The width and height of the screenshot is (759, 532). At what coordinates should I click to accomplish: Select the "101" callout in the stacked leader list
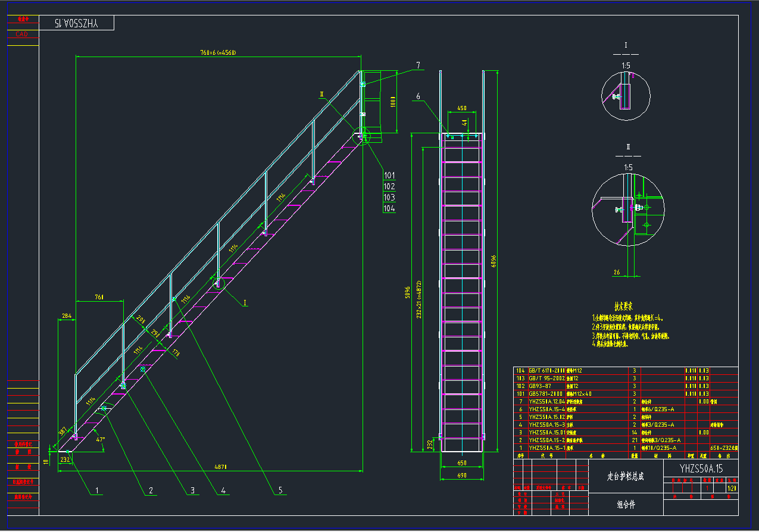tap(389, 176)
